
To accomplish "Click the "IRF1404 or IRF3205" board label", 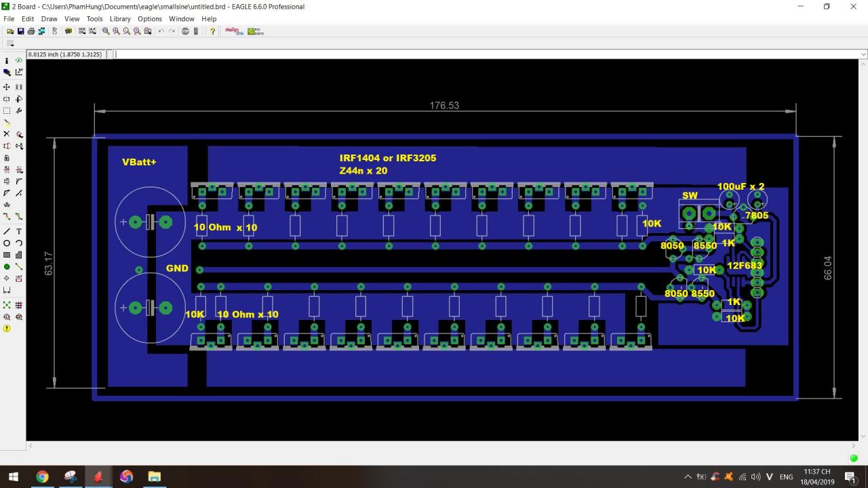I will [388, 158].
